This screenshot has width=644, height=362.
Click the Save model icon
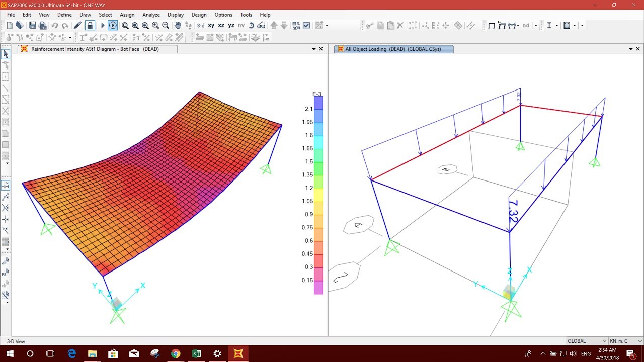pos(32,25)
